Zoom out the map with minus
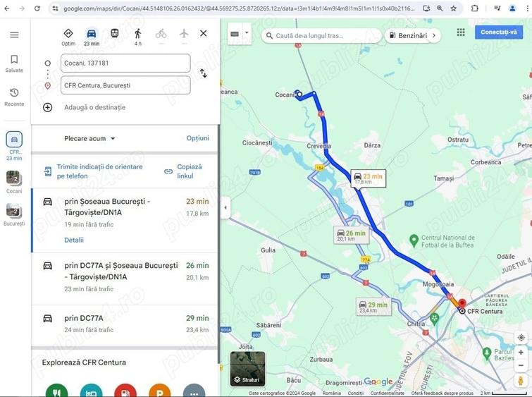 pos(521,365)
